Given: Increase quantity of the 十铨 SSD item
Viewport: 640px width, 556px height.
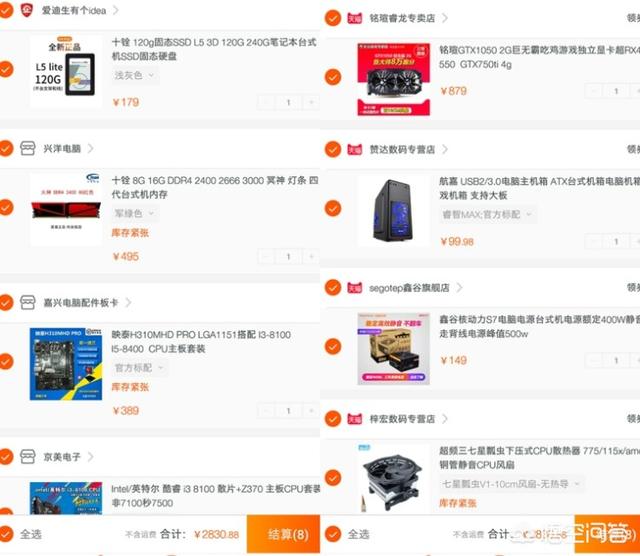Looking at the screenshot, I should click(311, 102).
